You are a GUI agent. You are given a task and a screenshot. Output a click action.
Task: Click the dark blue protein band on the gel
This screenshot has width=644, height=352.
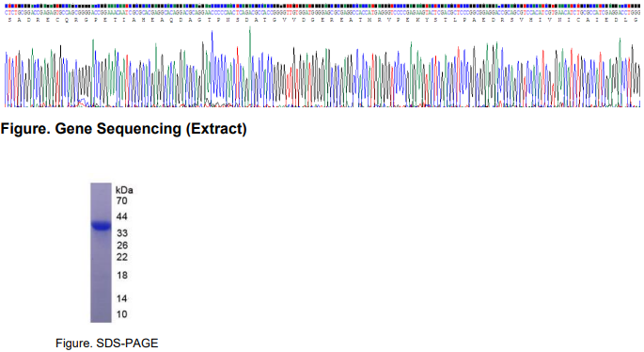pyautogui.click(x=101, y=226)
